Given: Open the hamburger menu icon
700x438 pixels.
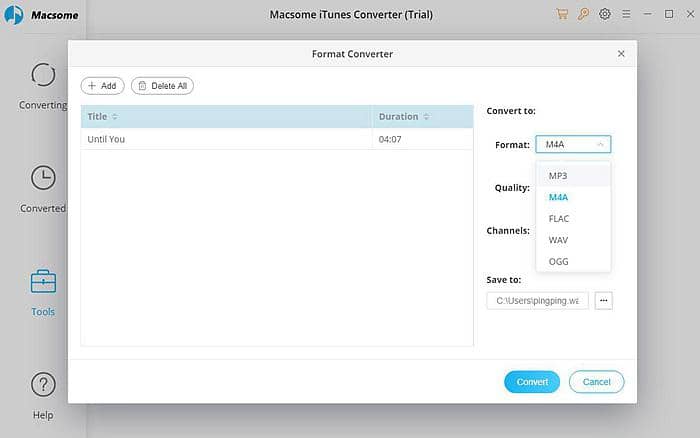Looking at the screenshot, I should (626, 14).
